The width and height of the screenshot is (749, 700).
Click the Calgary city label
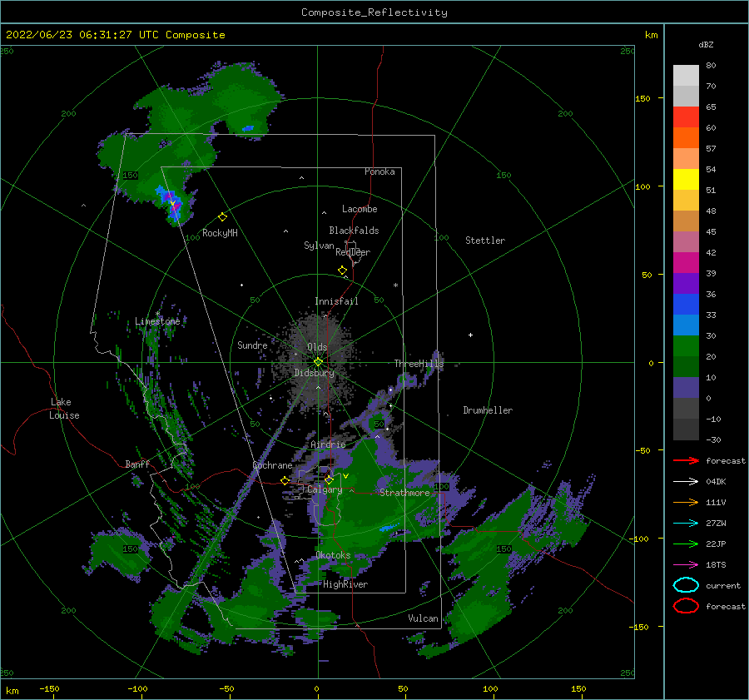(325, 489)
